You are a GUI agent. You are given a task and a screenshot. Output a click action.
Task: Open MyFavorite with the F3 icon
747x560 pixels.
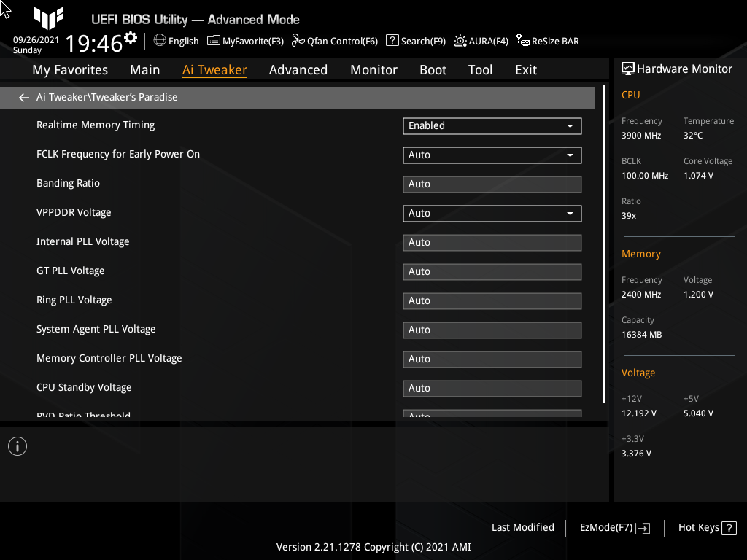tap(212, 41)
